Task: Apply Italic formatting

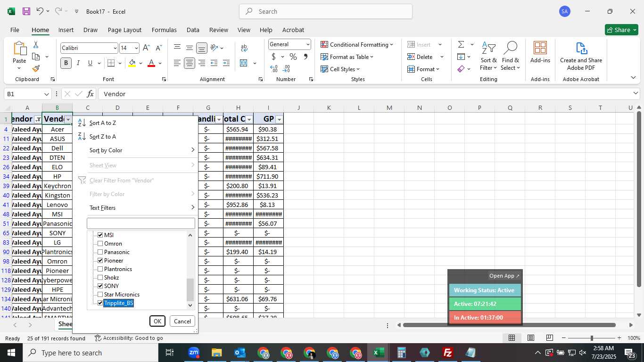Action: (78, 63)
